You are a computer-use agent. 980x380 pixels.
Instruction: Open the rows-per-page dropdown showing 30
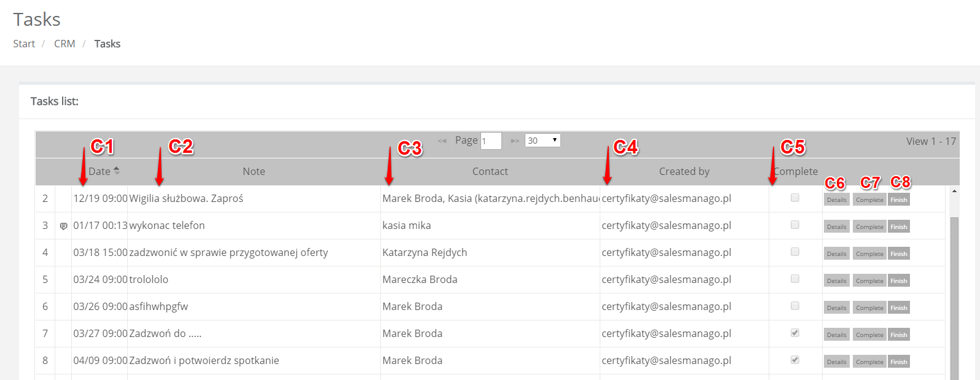tap(543, 141)
